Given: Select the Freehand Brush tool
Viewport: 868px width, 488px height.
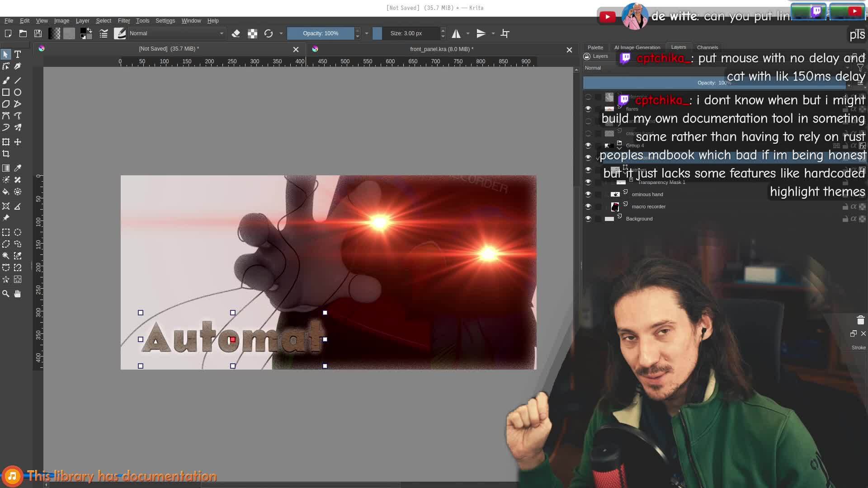Looking at the screenshot, I should [6, 80].
